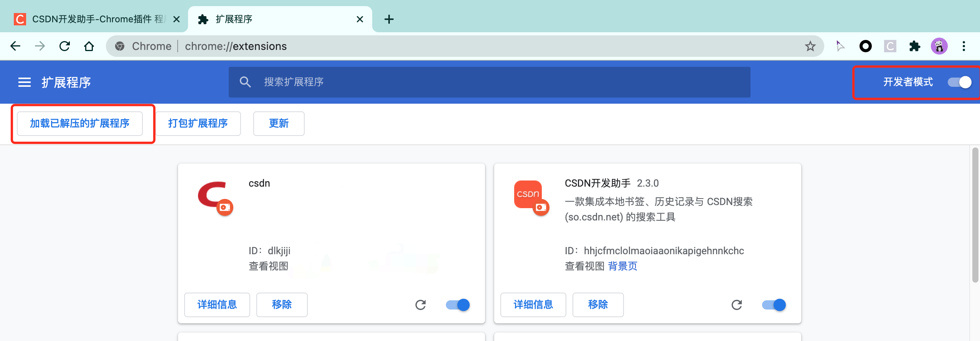980x341 pixels.
Task: Click 打包扩展程序 button
Action: pyautogui.click(x=198, y=124)
